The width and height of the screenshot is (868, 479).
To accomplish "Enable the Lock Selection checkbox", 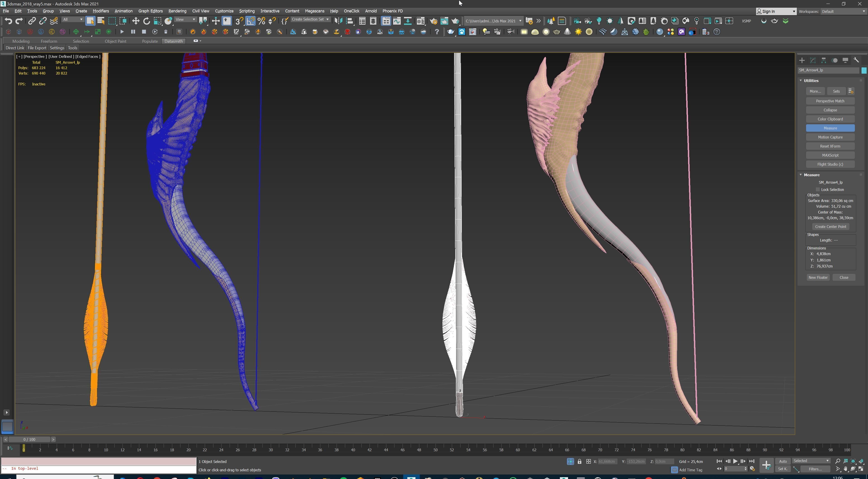I will tap(818, 190).
